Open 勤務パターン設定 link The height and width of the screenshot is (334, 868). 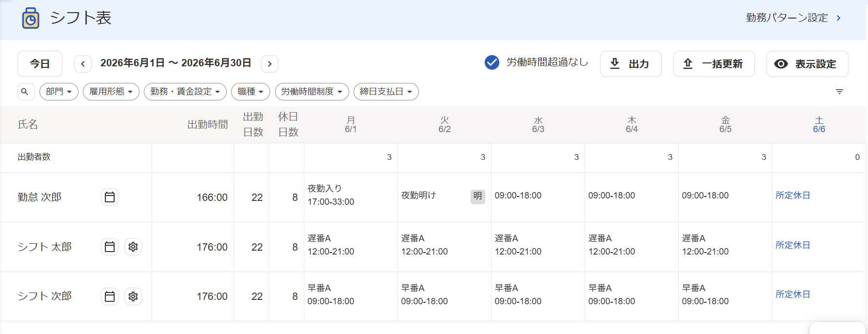[x=793, y=18]
